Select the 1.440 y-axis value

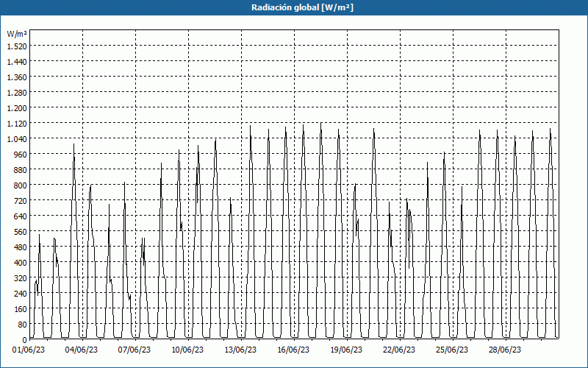17,62
